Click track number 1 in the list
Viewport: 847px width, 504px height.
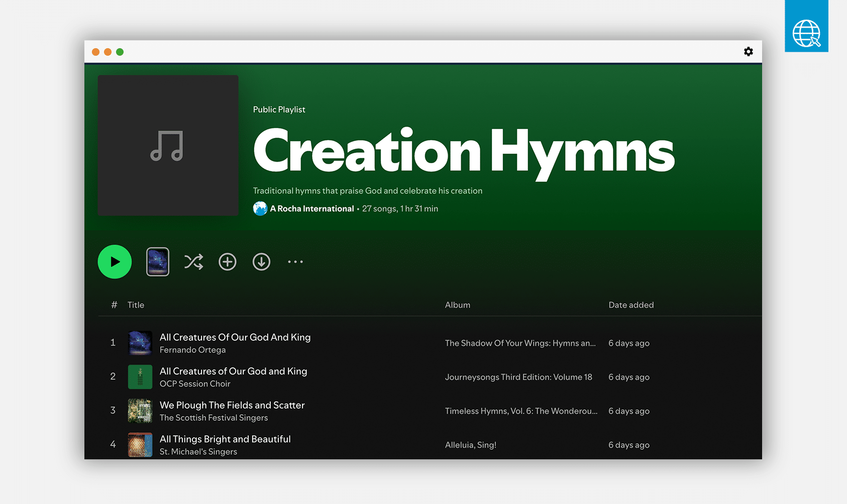tap(113, 343)
